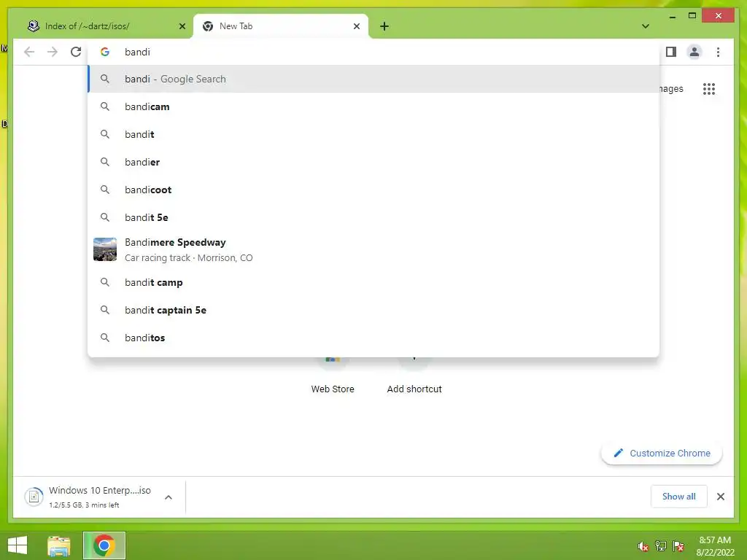747x560 pixels.
Task: Click the Bandimere Speedway thumbnail image
Action: point(105,249)
